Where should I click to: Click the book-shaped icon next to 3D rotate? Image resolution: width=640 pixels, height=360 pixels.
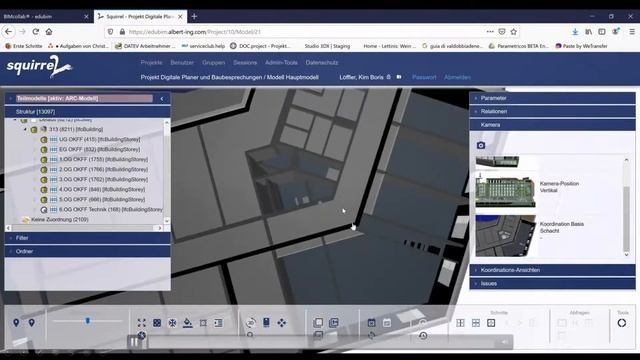266,322
